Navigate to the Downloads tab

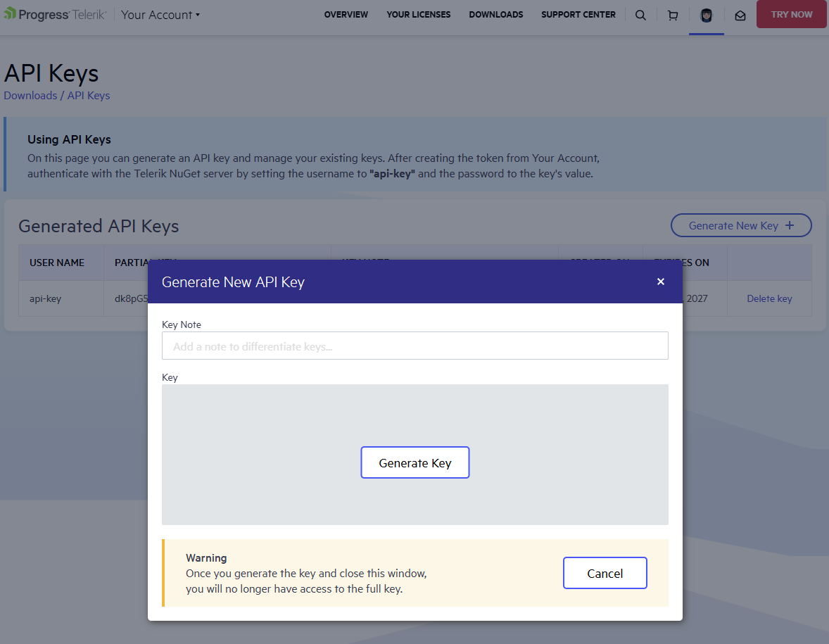pos(495,15)
